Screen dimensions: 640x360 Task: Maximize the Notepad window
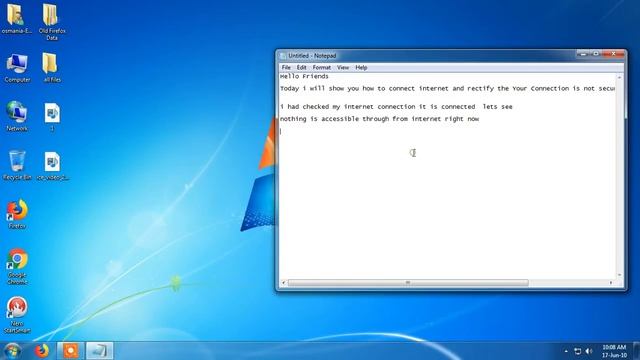coord(596,53)
